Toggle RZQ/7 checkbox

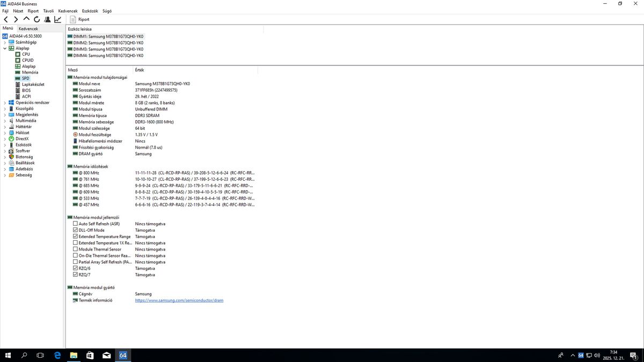pyautogui.click(x=75, y=275)
